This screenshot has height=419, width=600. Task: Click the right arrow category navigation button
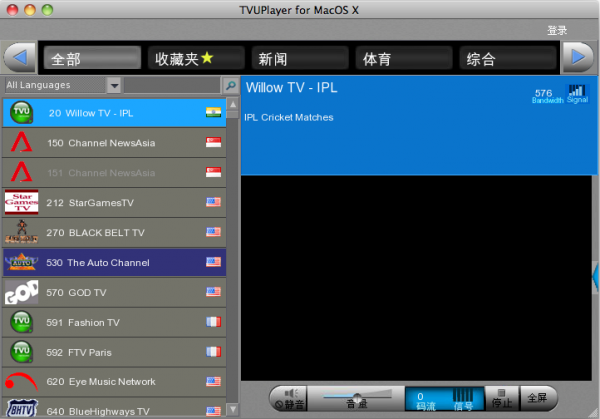pyautogui.click(x=578, y=58)
